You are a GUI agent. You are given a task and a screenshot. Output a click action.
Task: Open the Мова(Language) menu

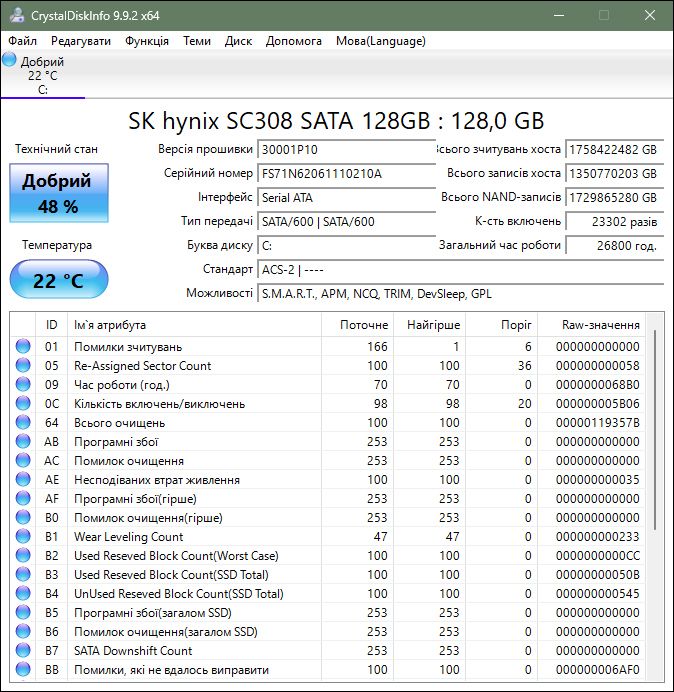pyautogui.click(x=380, y=41)
